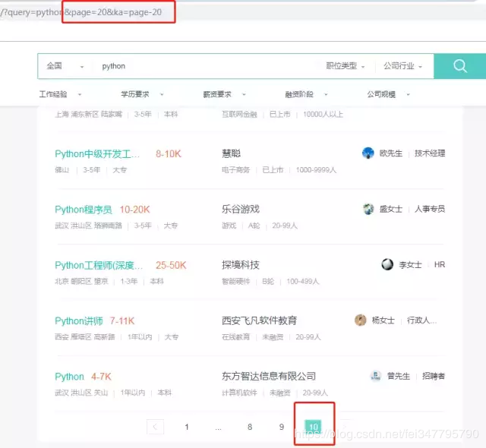
Task: Open the 东方智达信息有限公司 company page
Action: (x=269, y=376)
